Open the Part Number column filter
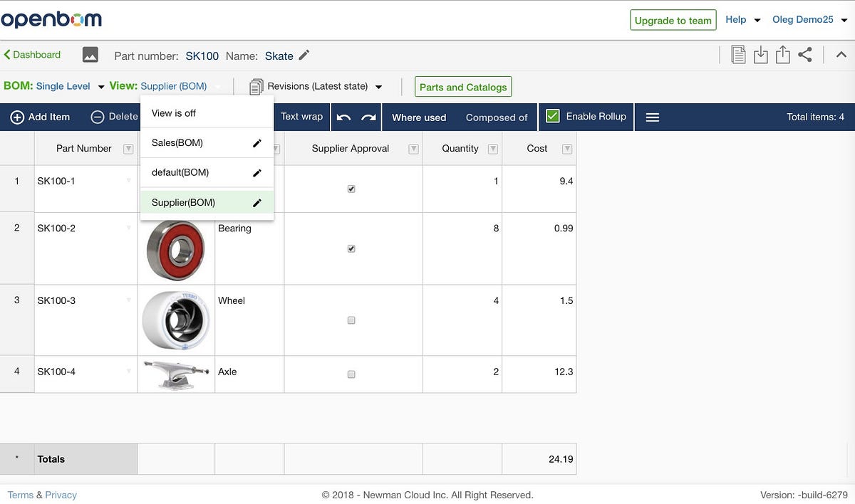The height and width of the screenshot is (504, 855). 128,148
